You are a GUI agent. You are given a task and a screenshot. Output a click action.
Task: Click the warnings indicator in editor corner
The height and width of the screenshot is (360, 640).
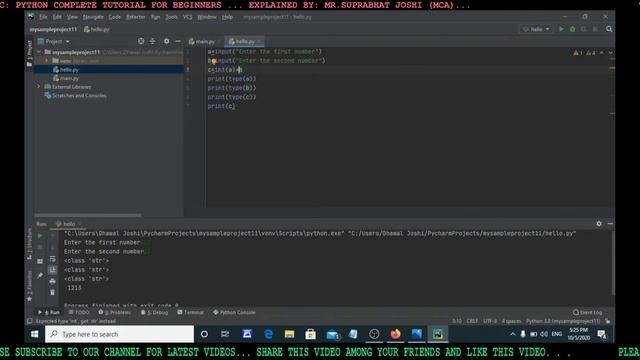coord(584,53)
